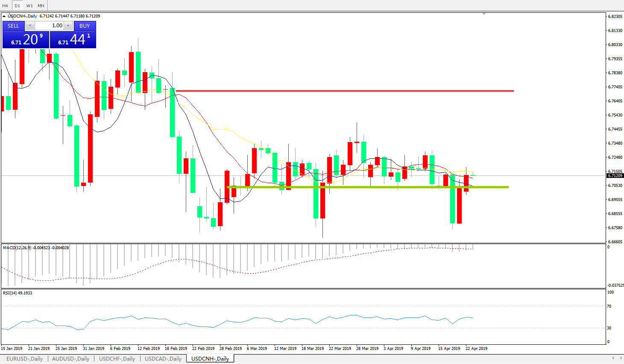624x364 pixels.
Task: Click the volume decrease arrow
Action: [30, 26]
